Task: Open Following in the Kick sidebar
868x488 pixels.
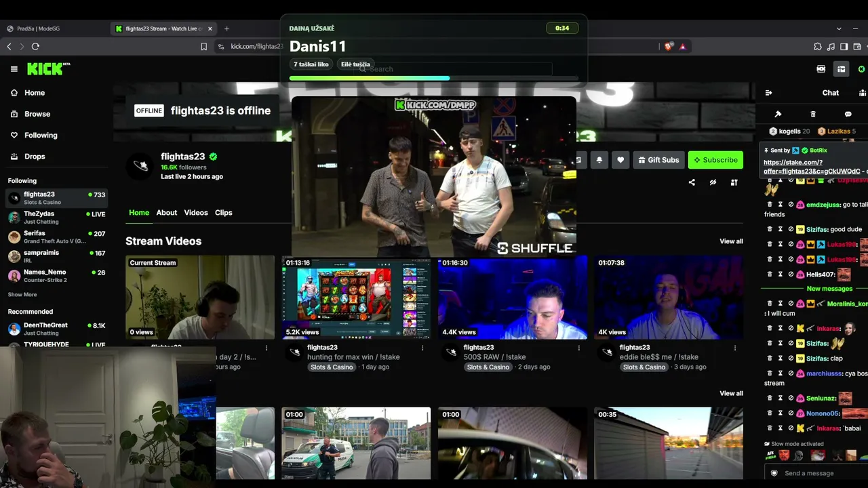Action: (41, 135)
